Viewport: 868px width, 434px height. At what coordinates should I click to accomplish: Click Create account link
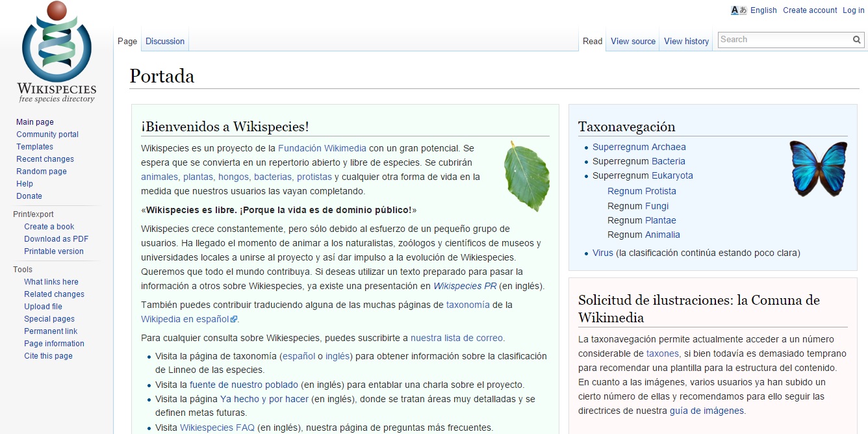tap(810, 10)
